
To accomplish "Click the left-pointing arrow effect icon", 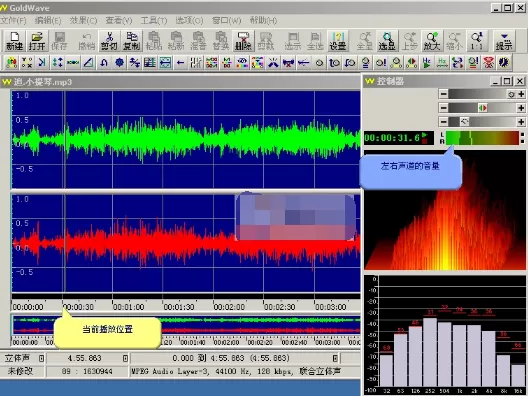I will pos(181,63).
